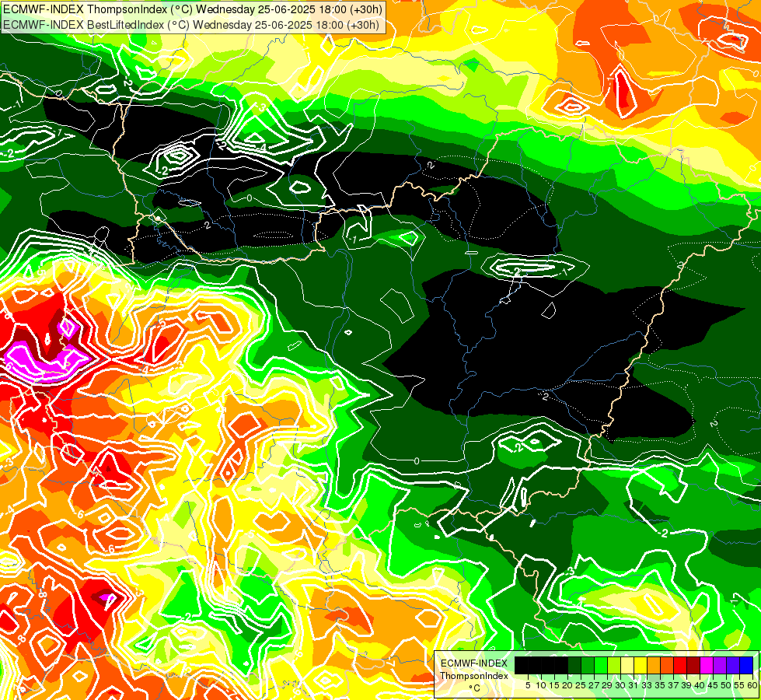This screenshot has height=700, width=761.
Task: Click the bright green 27–29 legend swatch
Action: pyautogui.click(x=601, y=666)
